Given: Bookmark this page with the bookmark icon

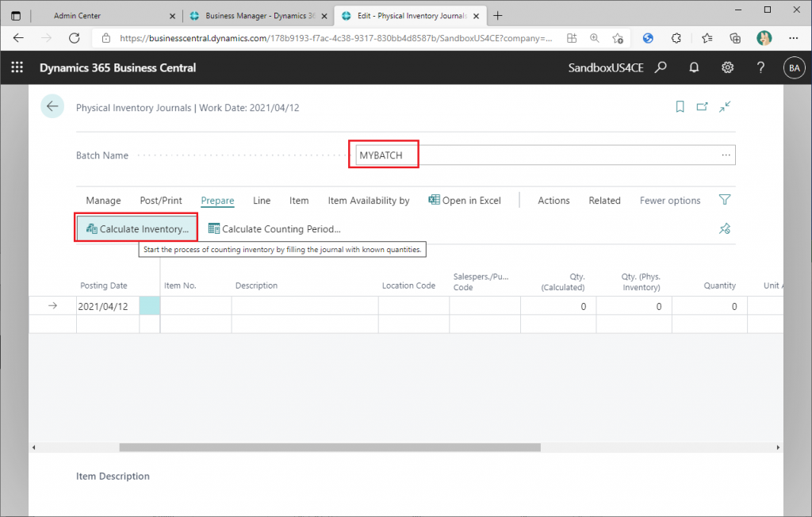Looking at the screenshot, I should pyautogui.click(x=680, y=107).
